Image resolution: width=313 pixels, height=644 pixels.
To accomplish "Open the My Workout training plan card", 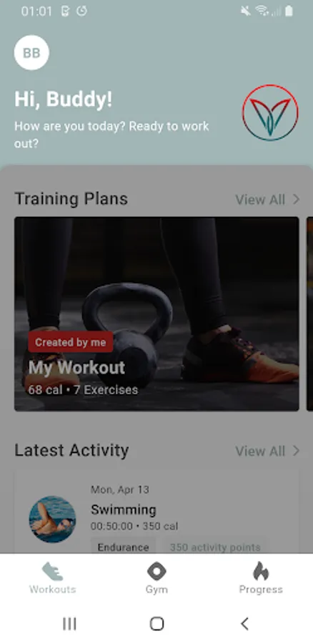I will [x=156, y=314].
